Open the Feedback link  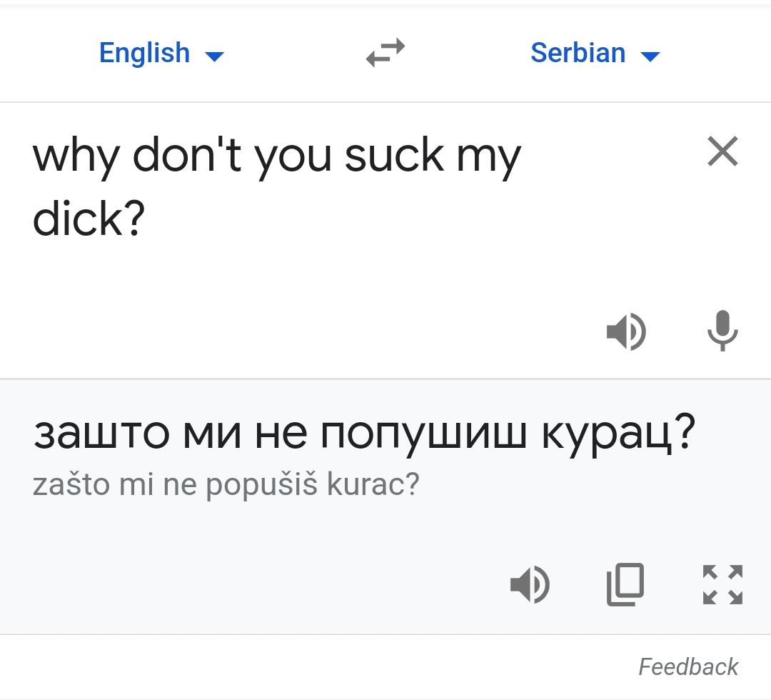[689, 666]
